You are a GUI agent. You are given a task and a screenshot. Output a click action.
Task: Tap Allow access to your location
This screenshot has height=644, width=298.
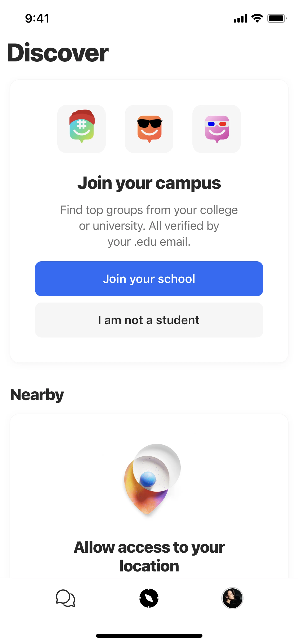[x=149, y=556]
